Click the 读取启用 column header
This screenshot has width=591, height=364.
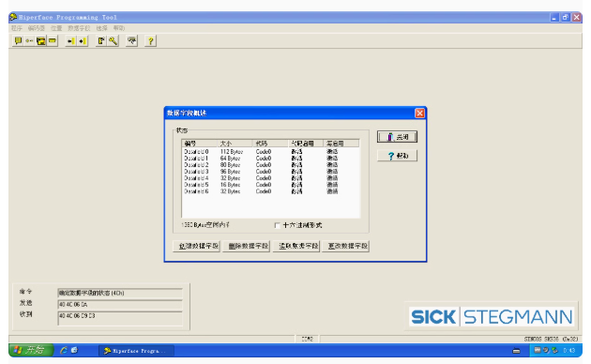pyautogui.click(x=306, y=144)
